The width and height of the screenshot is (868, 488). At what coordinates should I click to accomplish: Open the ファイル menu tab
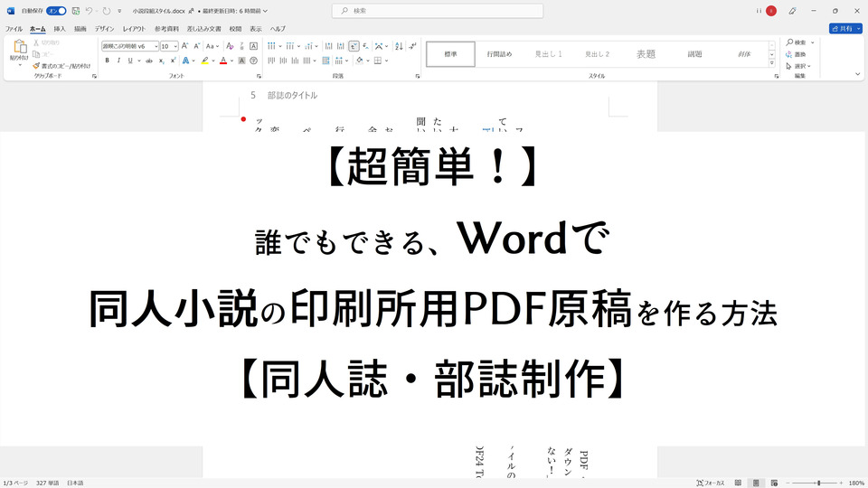tap(14, 29)
